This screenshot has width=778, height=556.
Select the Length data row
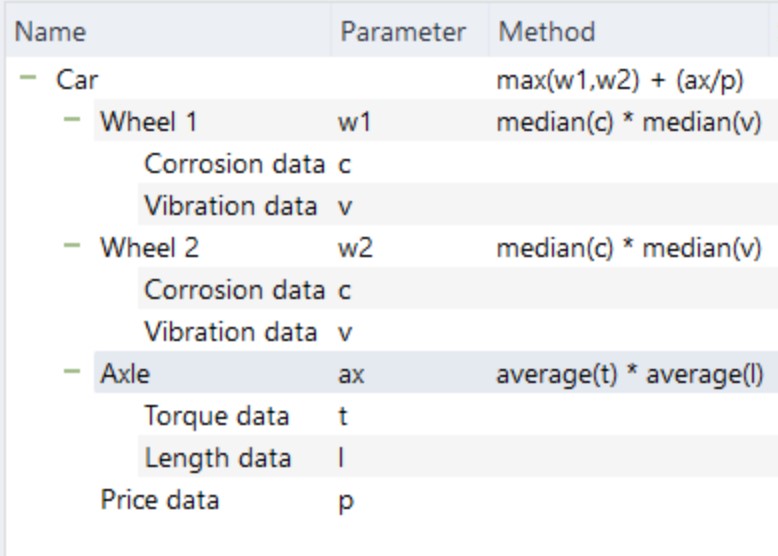[x=218, y=457]
